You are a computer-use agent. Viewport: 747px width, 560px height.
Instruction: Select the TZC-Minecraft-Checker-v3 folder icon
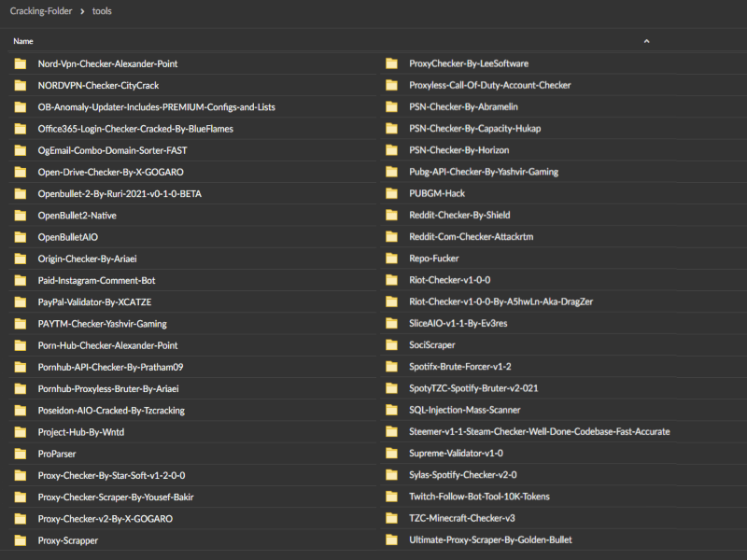pyautogui.click(x=391, y=518)
